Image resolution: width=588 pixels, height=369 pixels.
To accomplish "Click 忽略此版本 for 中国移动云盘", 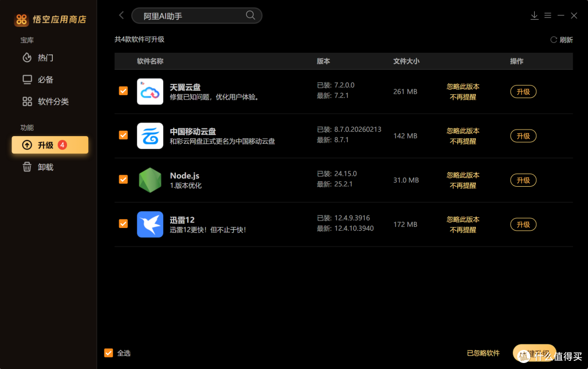I will [x=463, y=131].
